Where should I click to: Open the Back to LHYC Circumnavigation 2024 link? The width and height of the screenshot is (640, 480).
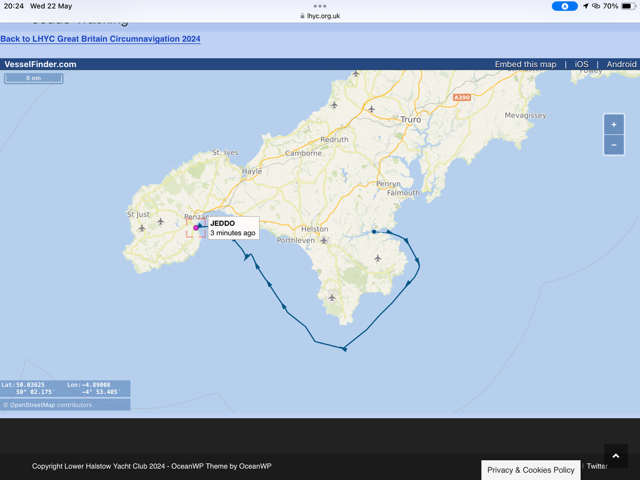click(100, 39)
